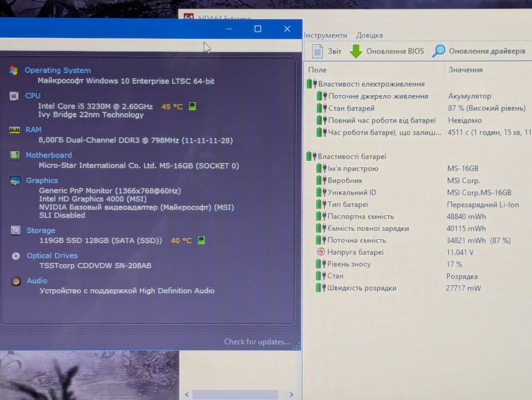Click Check for updates link
The image size is (532, 400).
pos(257,342)
